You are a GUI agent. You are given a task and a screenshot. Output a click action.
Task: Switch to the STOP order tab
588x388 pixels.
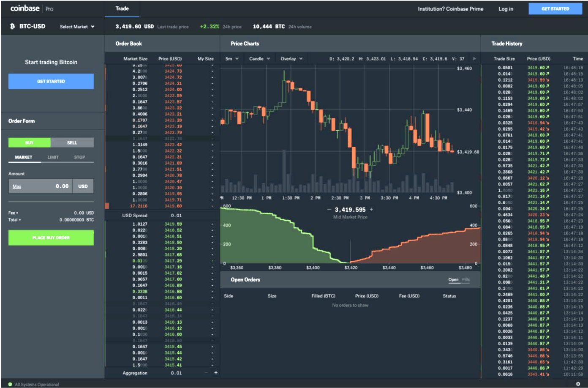pos(79,157)
